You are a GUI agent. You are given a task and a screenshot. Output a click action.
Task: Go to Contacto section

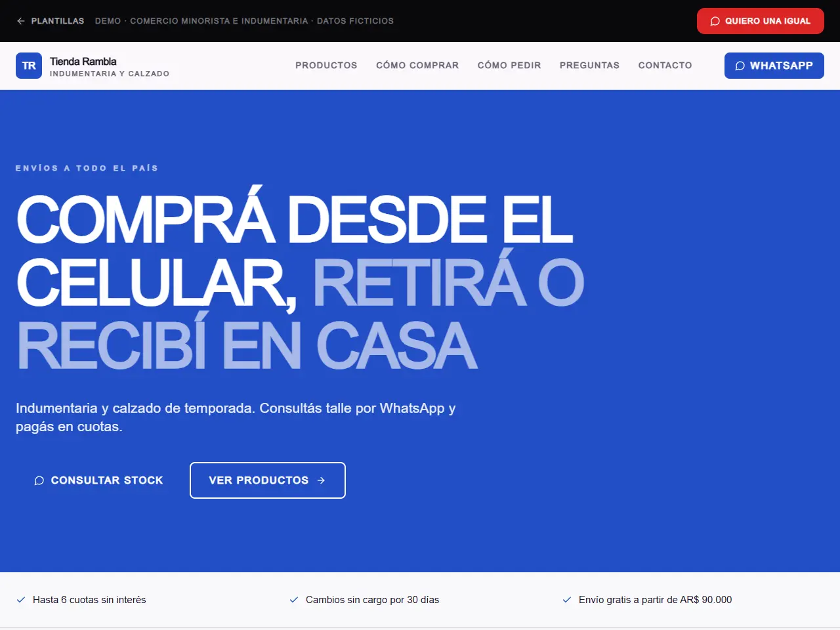(665, 66)
